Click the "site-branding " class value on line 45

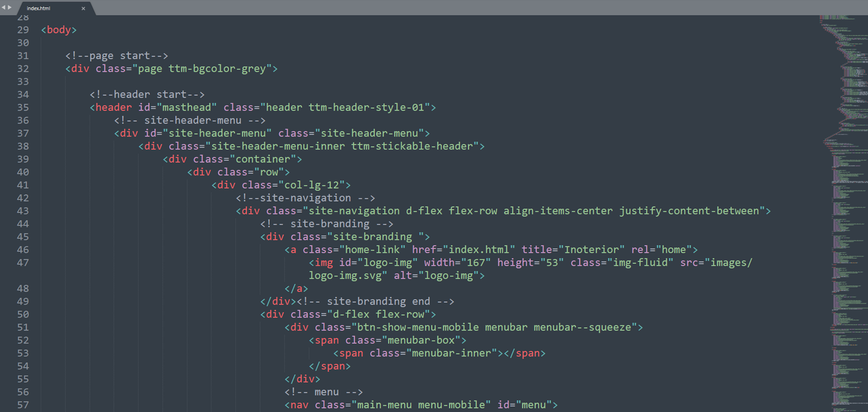coord(375,237)
